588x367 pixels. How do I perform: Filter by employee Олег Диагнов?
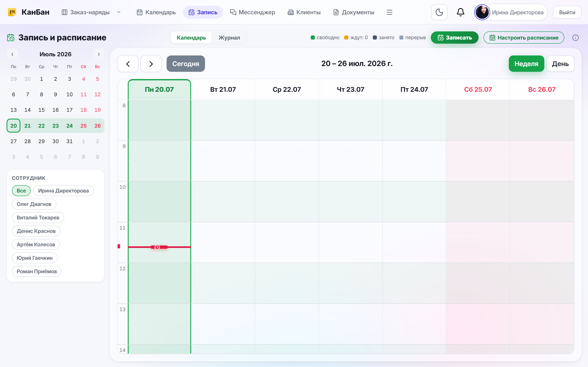click(34, 204)
